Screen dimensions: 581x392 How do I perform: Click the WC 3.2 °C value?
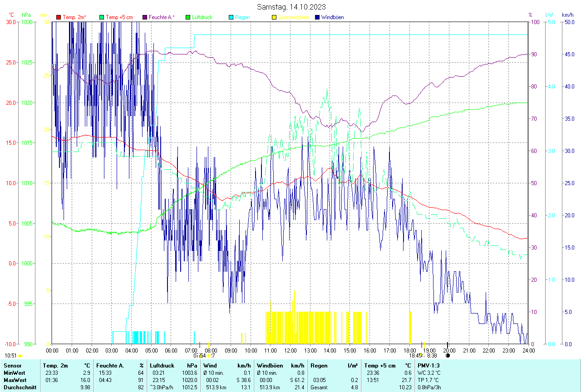click(429, 372)
